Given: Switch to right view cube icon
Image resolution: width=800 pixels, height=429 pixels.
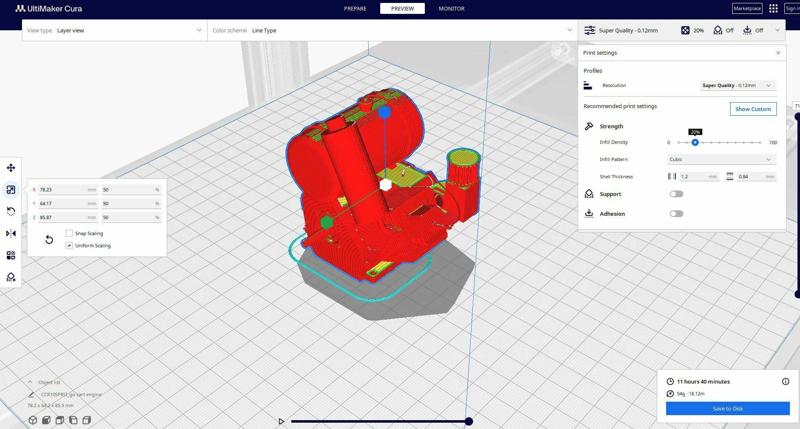Looking at the screenshot, I should coord(87,420).
